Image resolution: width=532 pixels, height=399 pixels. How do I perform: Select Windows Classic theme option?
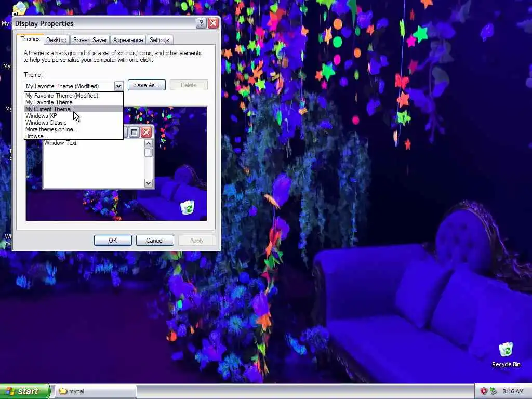coord(74,123)
